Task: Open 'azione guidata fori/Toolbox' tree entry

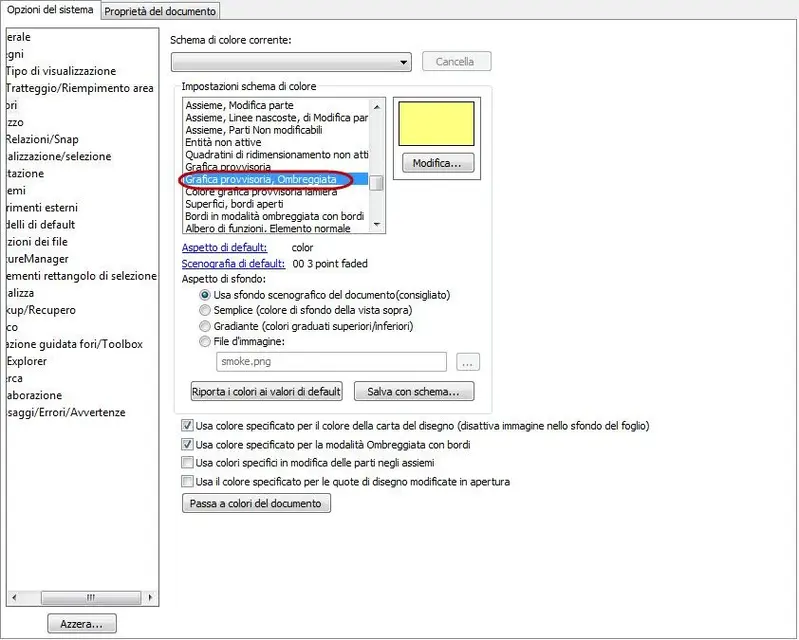Action: [74, 344]
